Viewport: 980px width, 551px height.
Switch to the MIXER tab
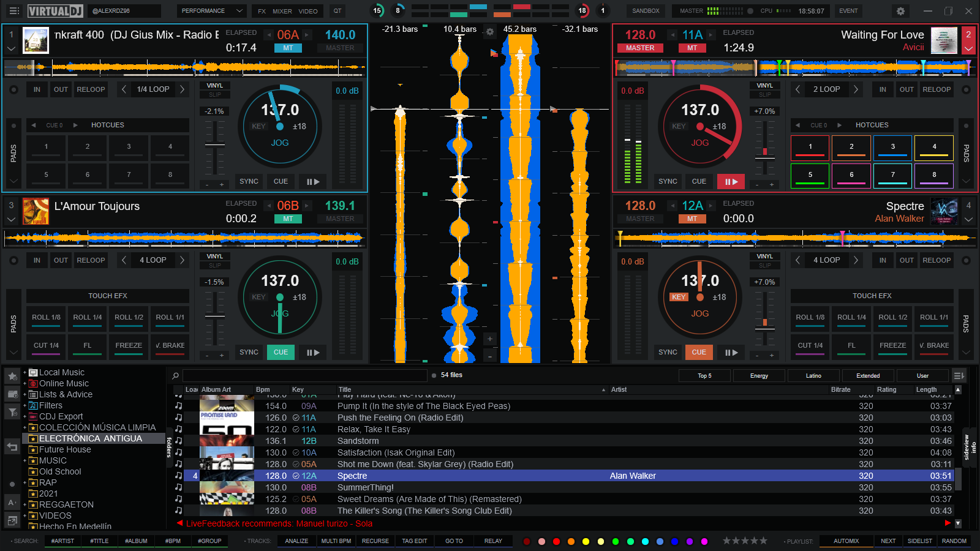(x=282, y=11)
